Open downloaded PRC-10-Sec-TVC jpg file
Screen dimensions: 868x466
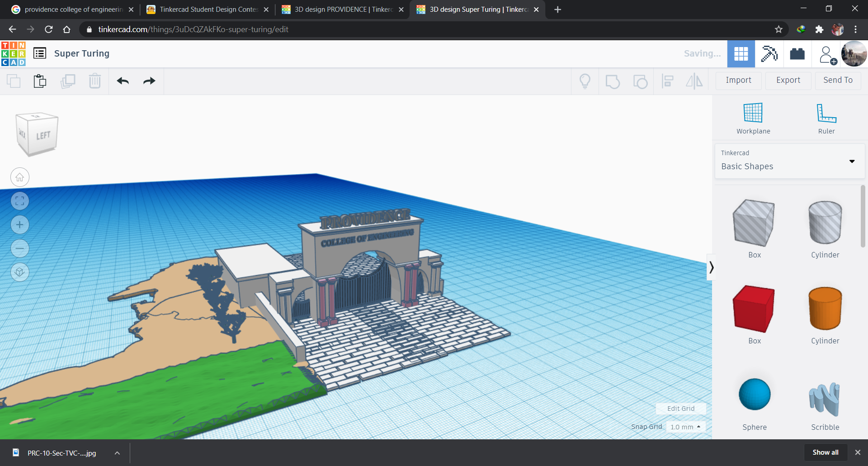(55, 453)
